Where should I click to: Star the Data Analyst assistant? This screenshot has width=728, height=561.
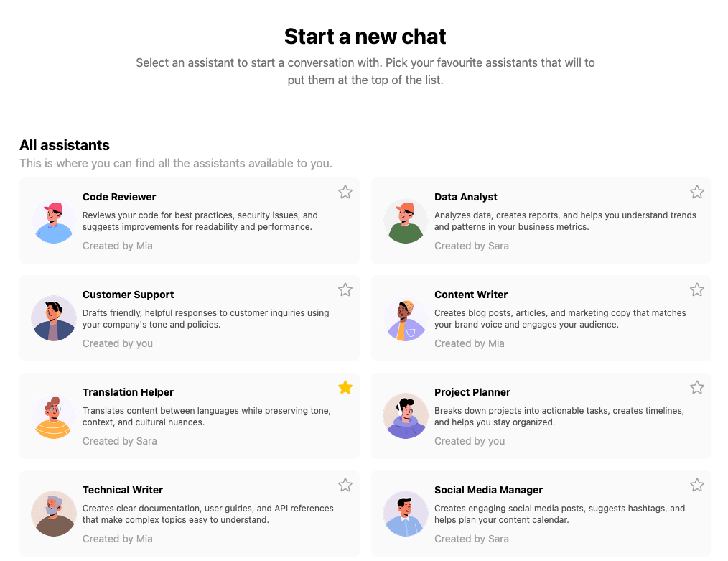[x=697, y=192]
